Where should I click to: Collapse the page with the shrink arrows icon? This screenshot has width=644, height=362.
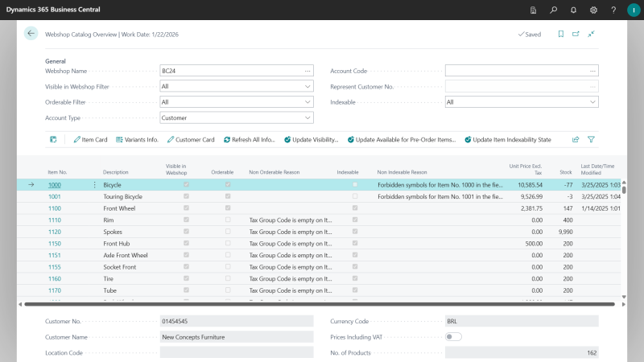[591, 34]
